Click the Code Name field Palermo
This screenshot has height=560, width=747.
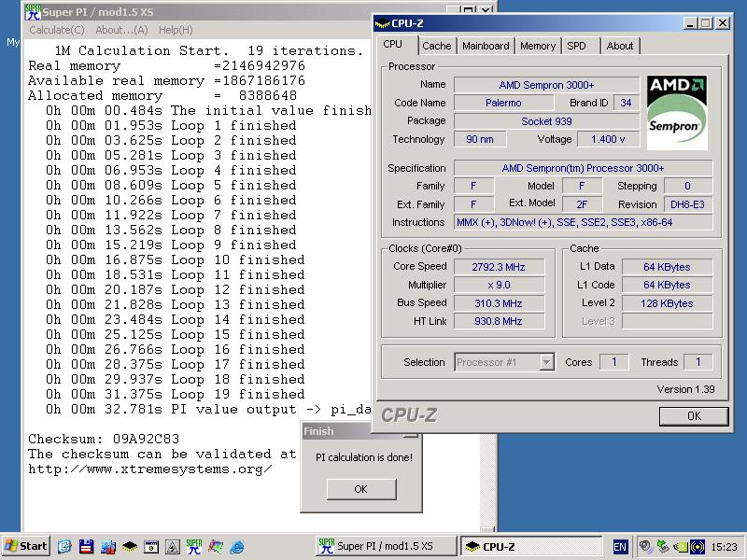(503, 103)
